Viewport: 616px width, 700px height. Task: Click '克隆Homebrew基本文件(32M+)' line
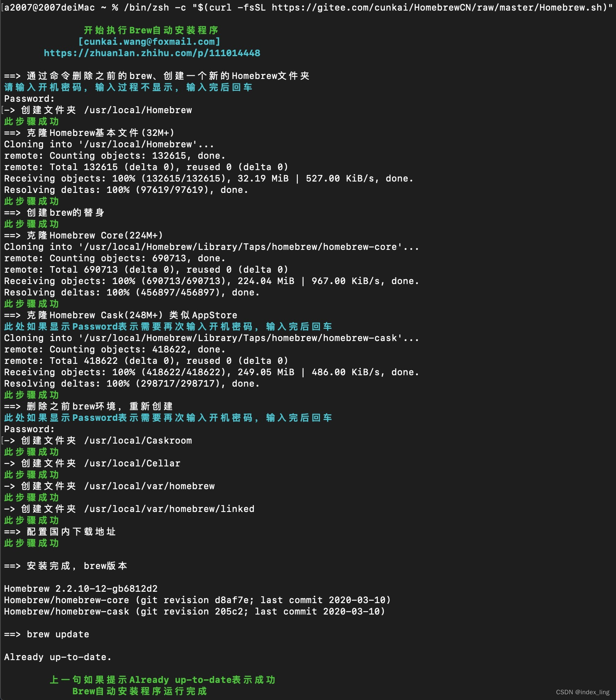(x=89, y=133)
